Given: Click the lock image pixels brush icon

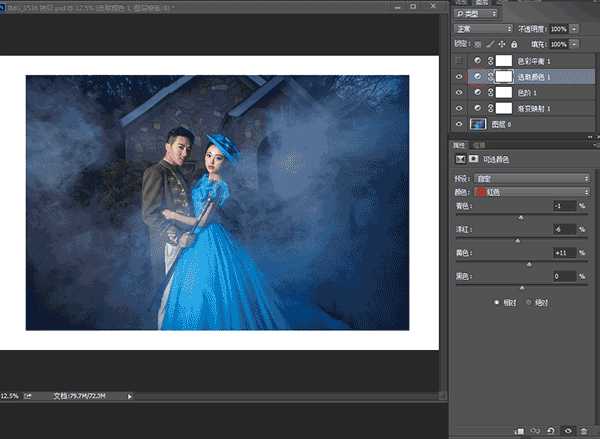Looking at the screenshot, I should [x=490, y=44].
